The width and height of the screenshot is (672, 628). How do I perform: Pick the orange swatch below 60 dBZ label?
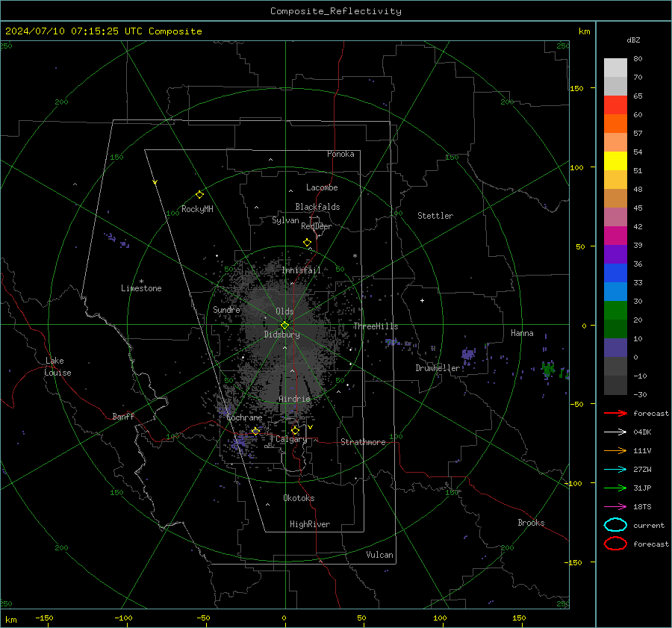pos(615,124)
